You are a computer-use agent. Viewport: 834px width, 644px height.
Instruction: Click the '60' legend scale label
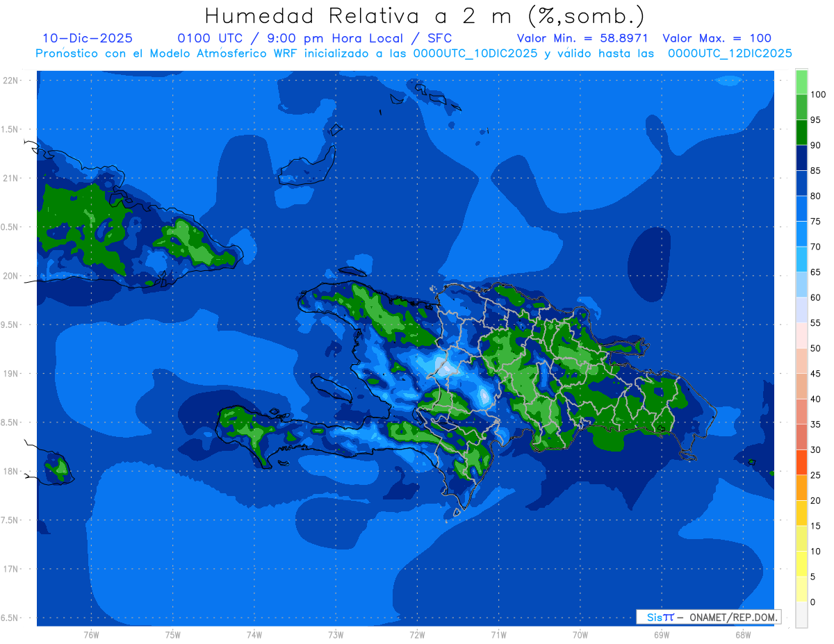(815, 297)
